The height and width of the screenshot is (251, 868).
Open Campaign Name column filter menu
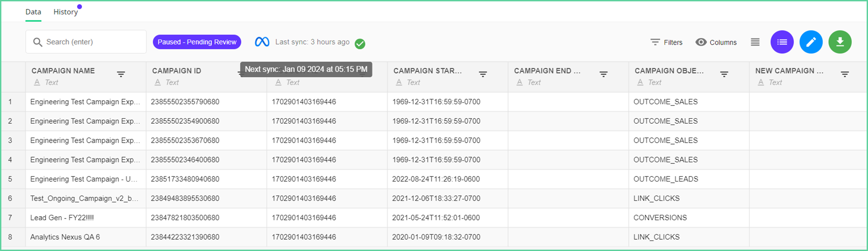coord(121,74)
